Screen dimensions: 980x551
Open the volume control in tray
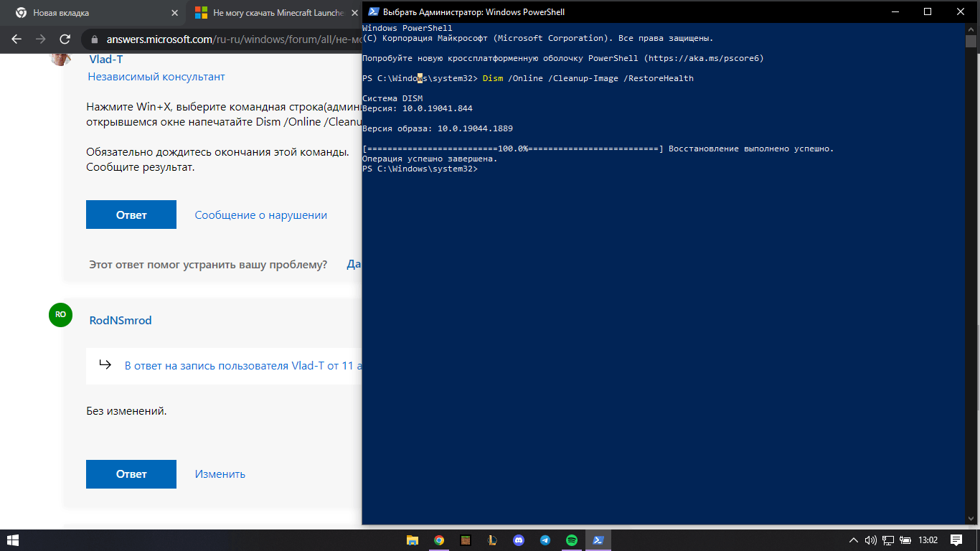[x=871, y=540]
